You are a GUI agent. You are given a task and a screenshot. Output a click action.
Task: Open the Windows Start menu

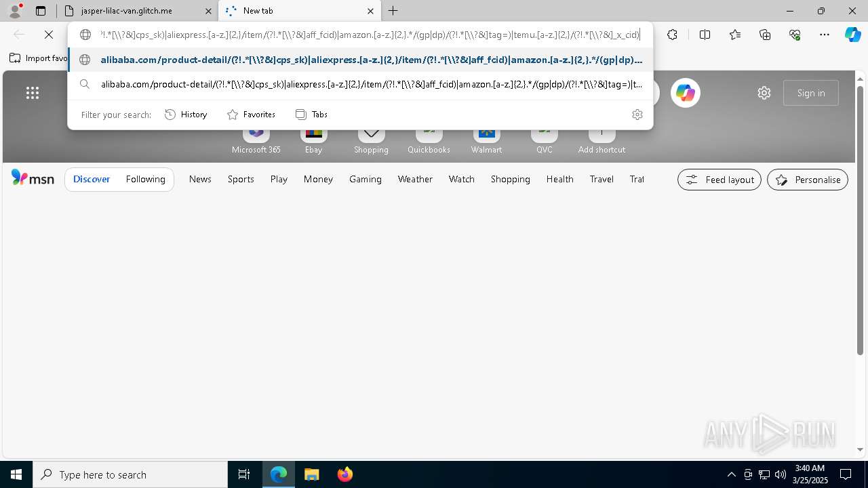tap(16, 474)
